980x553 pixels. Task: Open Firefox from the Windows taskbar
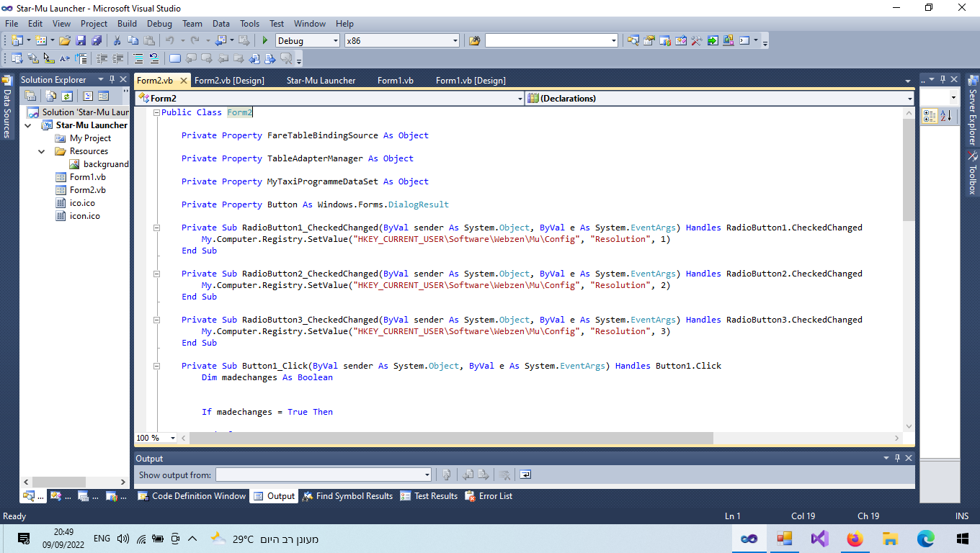tap(855, 539)
